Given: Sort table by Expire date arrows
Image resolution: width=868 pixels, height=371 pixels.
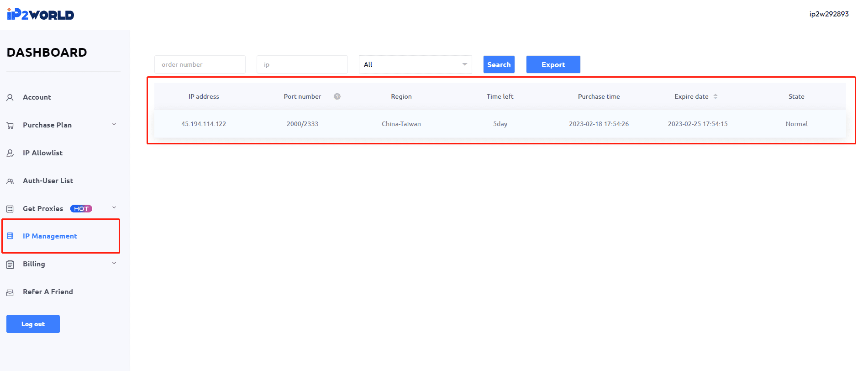Looking at the screenshot, I should pyautogui.click(x=715, y=96).
